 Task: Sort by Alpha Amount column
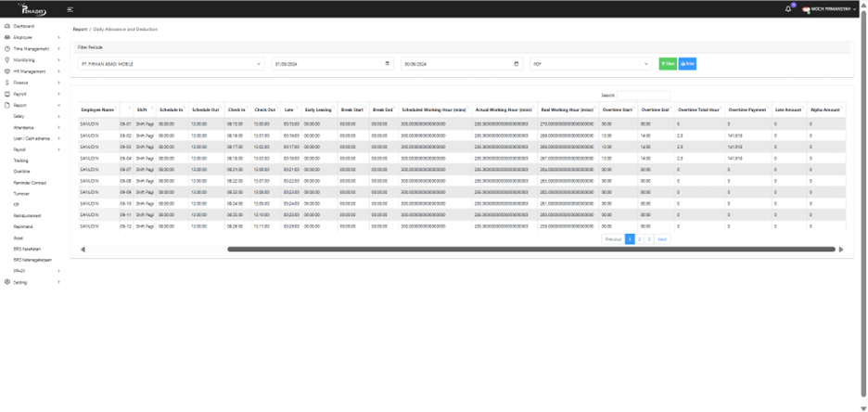[x=826, y=109]
